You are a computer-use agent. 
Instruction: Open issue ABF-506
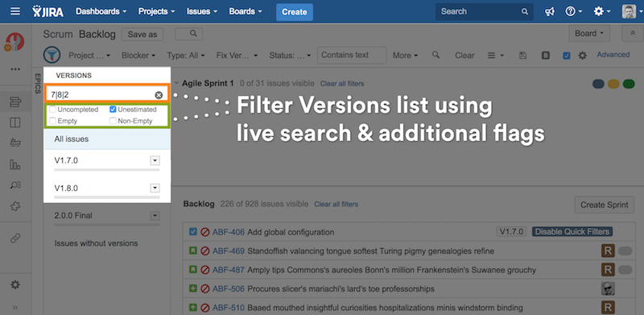[229, 288]
